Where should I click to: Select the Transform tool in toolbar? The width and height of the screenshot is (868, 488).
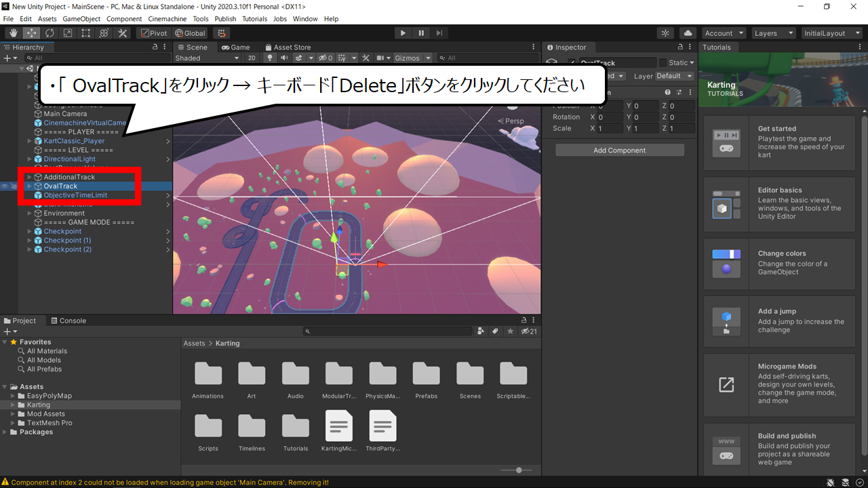pos(104,33)
